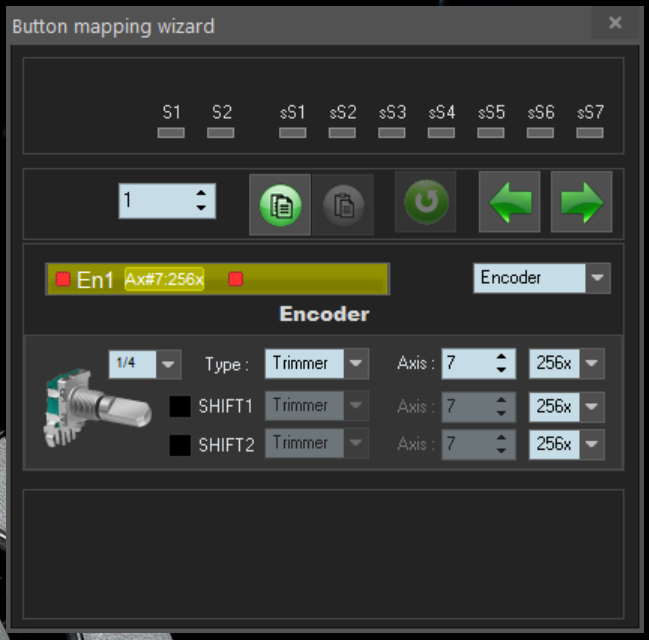Enable the SHIFT1 checkbox
Image resolution: width=649 pixels, height=640 pixels.
tap(180, 406)
